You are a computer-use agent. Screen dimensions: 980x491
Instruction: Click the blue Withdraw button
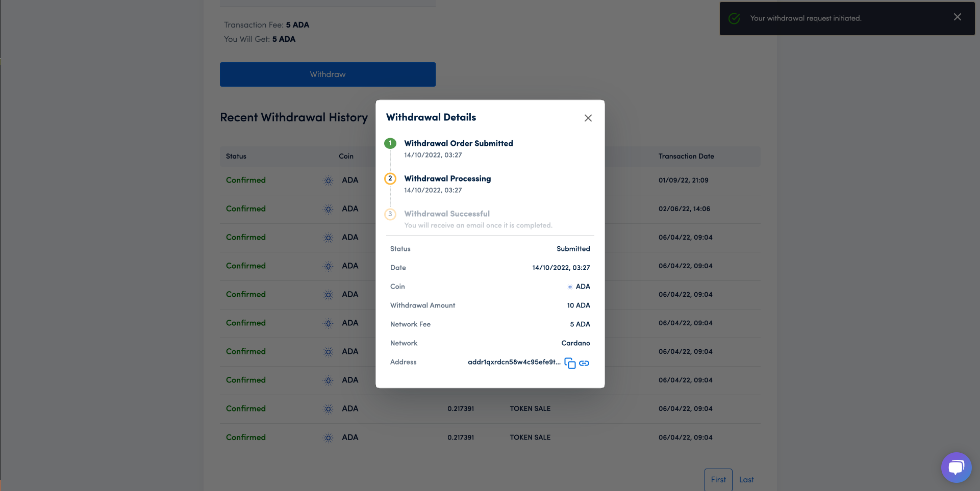[328, 74]
